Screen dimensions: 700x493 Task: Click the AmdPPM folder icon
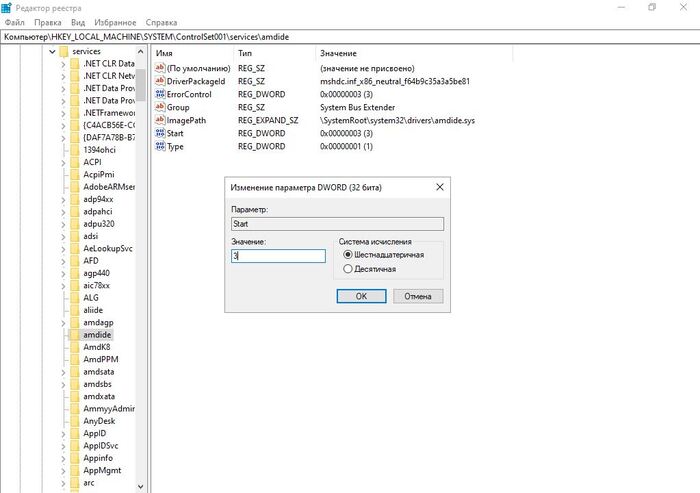(75, 359)
